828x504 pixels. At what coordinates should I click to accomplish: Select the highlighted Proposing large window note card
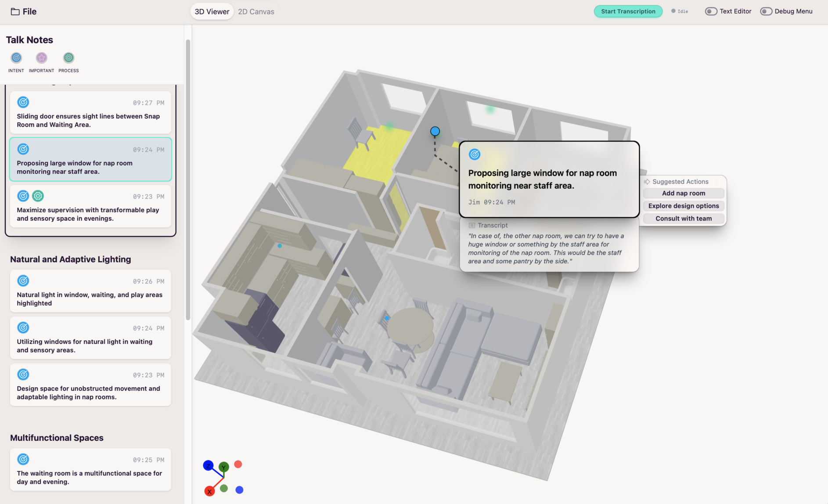90,159
